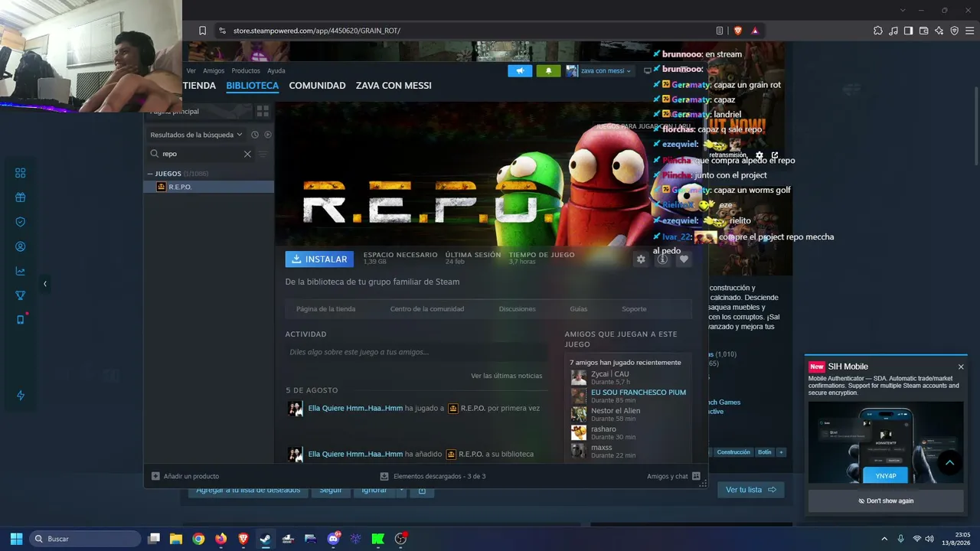This screenshot has width=980, height=551.
Task: Open the advanced filter options icon
Action: click(263, 154)
